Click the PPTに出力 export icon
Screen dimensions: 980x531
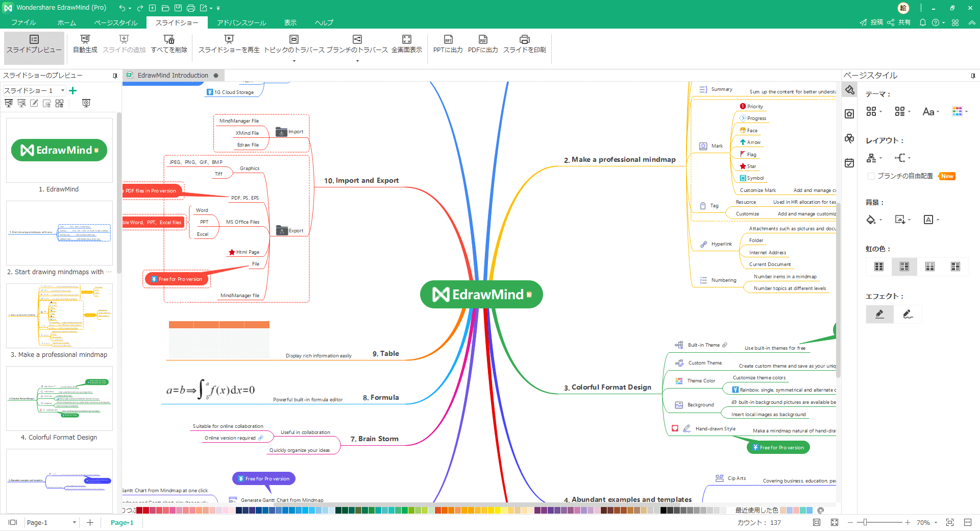pos(448,40)
